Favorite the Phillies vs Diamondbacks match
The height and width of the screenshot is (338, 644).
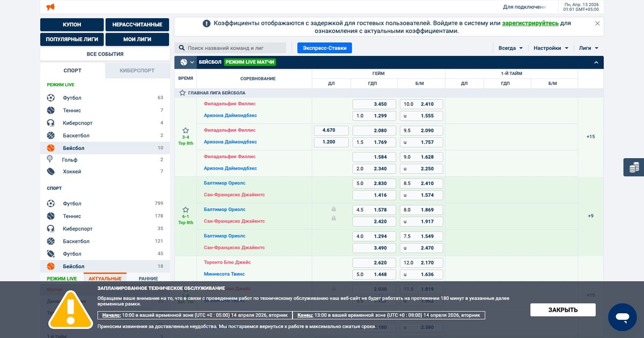pos(186,130)
